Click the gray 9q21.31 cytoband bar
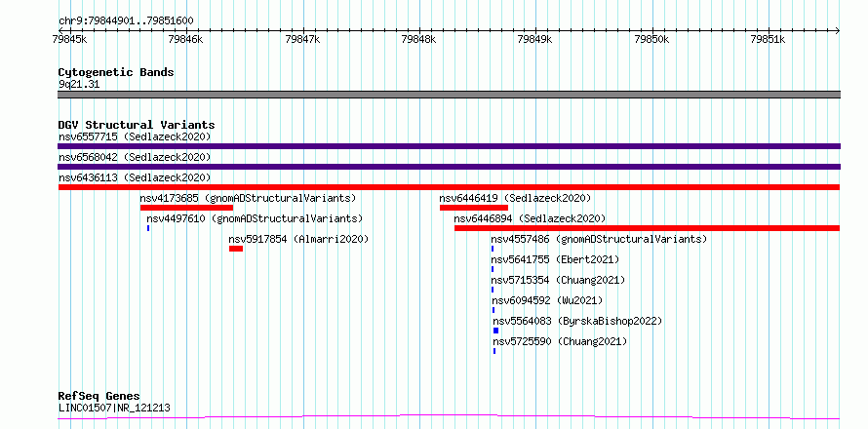Viewport: 868px width, 429px height. [x=449, y=95]
